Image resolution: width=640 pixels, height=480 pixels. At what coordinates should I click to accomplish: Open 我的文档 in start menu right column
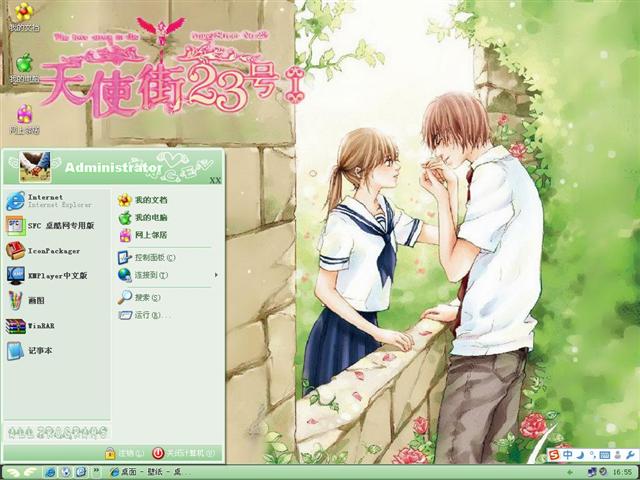(x=142, y=200)
